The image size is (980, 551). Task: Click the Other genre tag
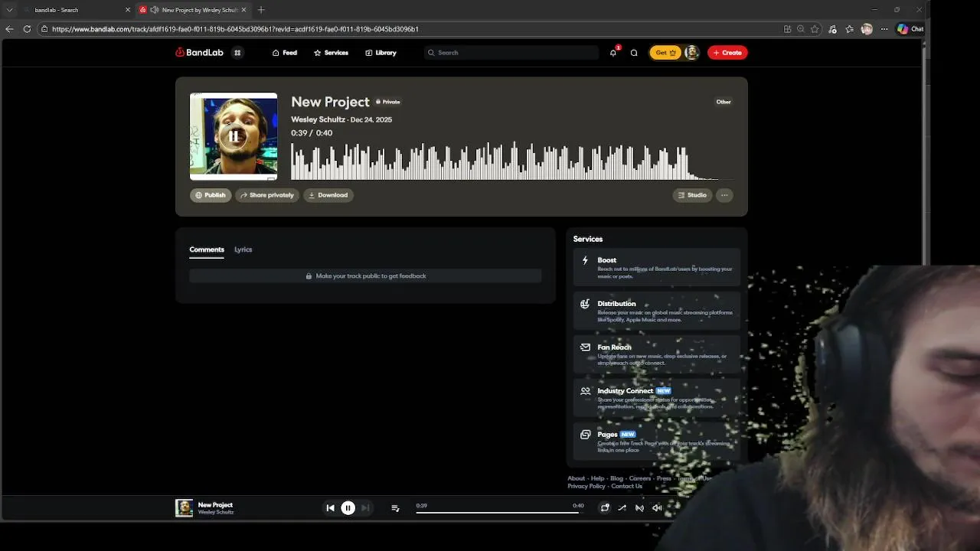[724, 102]
